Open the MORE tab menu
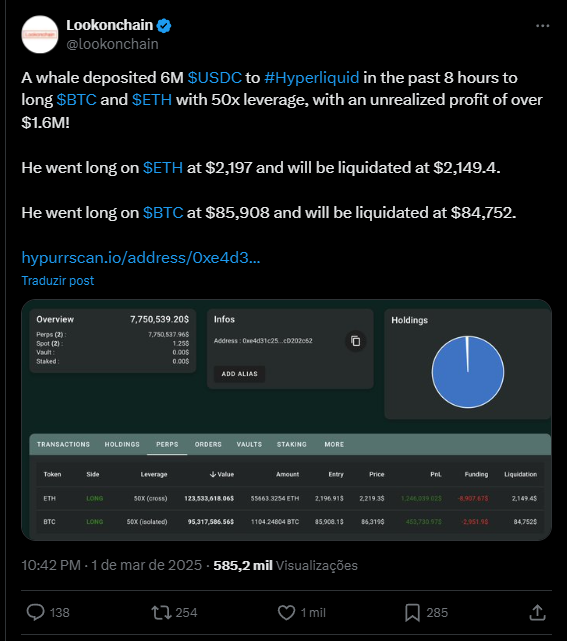The width and height of the screenshot is (567, 641). [x=334, y=444]
